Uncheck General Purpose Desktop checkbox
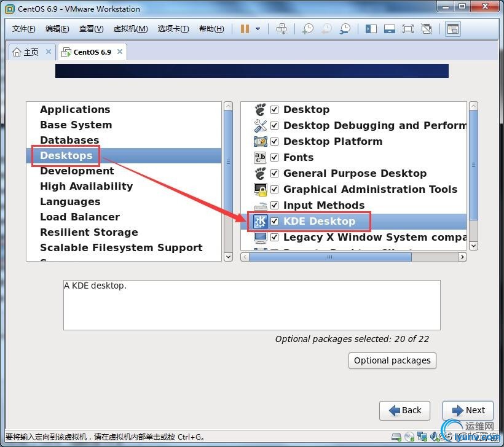This screenshot has width=504, height=447. (274, 173)
